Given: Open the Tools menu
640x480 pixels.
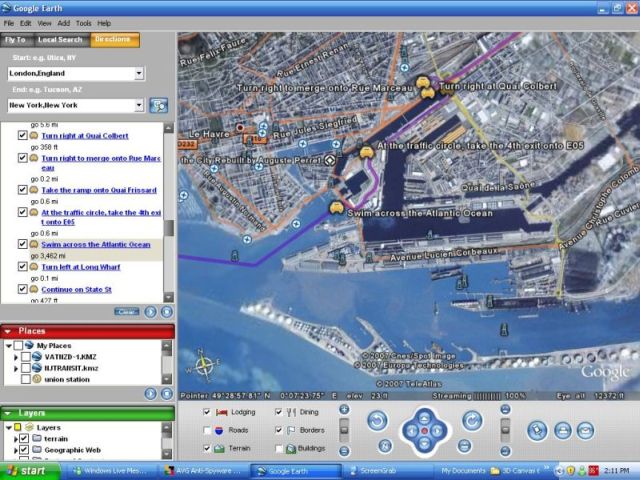Looking at the screenshot, I should click(84, 22).
